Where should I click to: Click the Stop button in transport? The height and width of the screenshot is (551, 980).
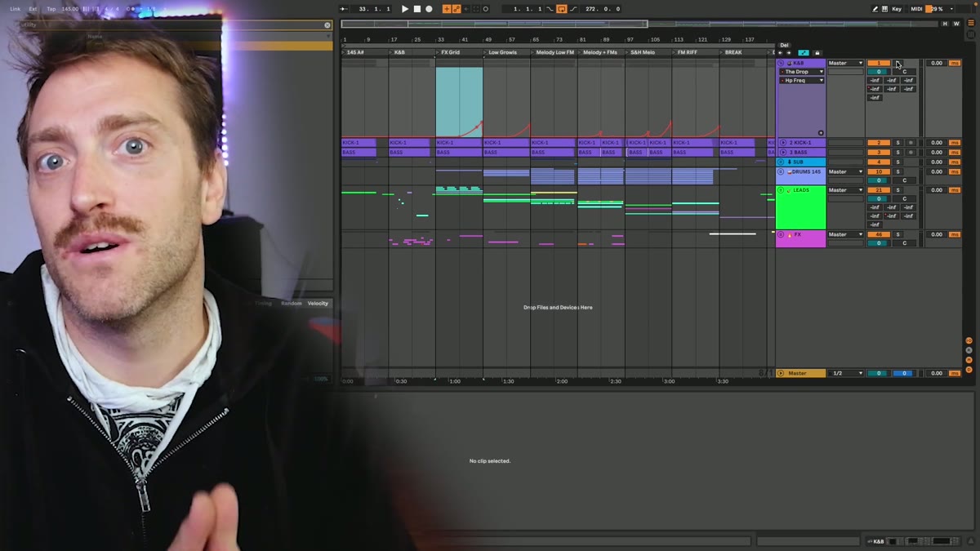pos(417,9)
